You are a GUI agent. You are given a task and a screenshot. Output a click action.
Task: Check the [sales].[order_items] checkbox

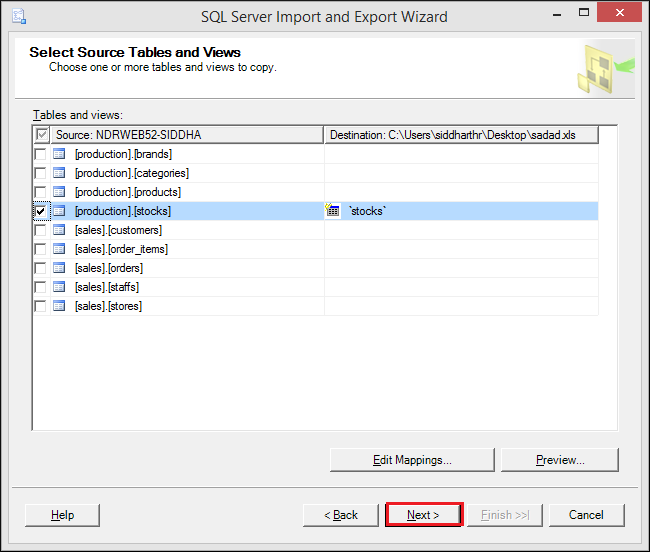[40, 249]
